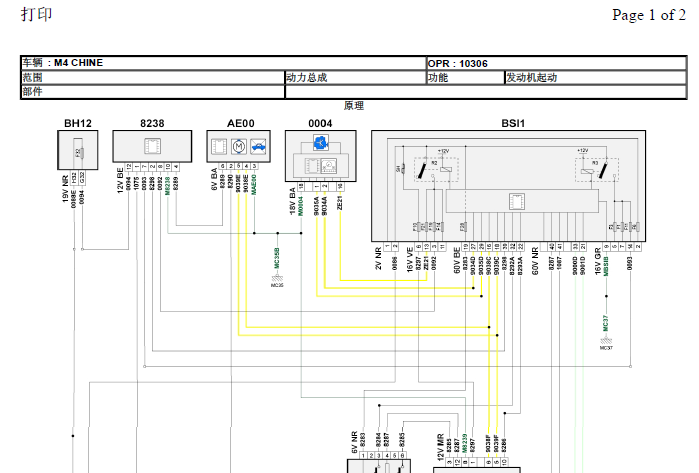Click the 功能 table cell
This screenshot has height=473, width=699.
tap(465, 78)
